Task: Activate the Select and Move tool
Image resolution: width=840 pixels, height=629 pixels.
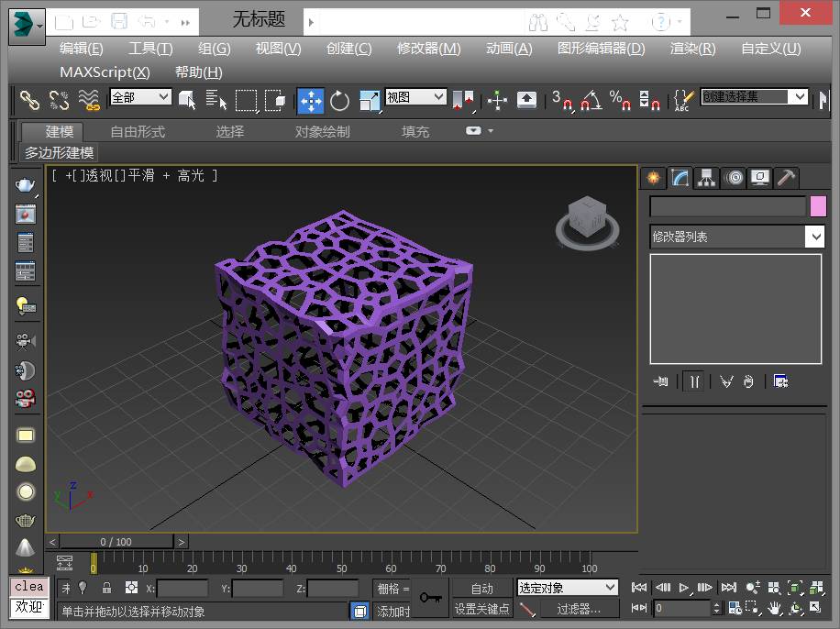Action: pos(311,100)
